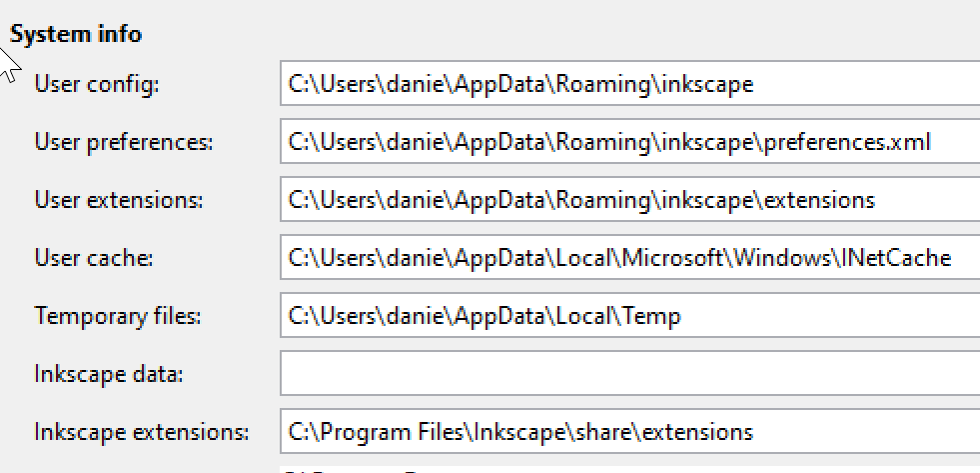This screenshot has height=473, width=980.
Task: Click the empty Inkscape data field
Action: pos(630,374)
